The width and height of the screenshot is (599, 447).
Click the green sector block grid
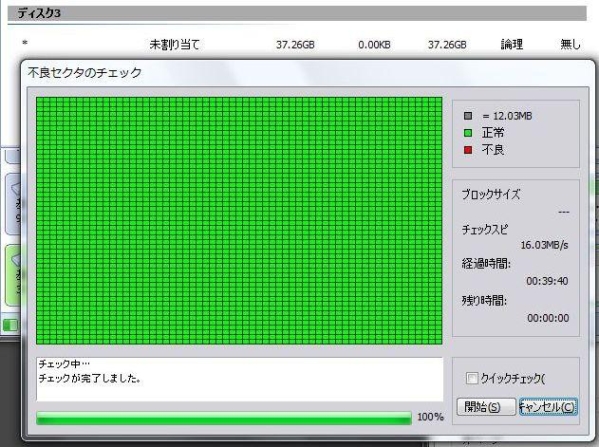click(x=239, y=221)
